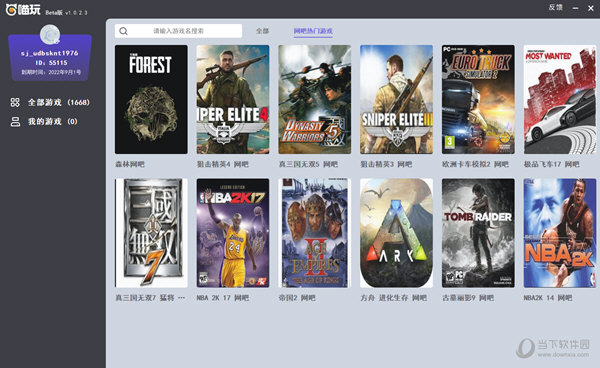Click the 森林网吧 title text
The height and width of the screenshot is (368, 600).
[130, 164]
